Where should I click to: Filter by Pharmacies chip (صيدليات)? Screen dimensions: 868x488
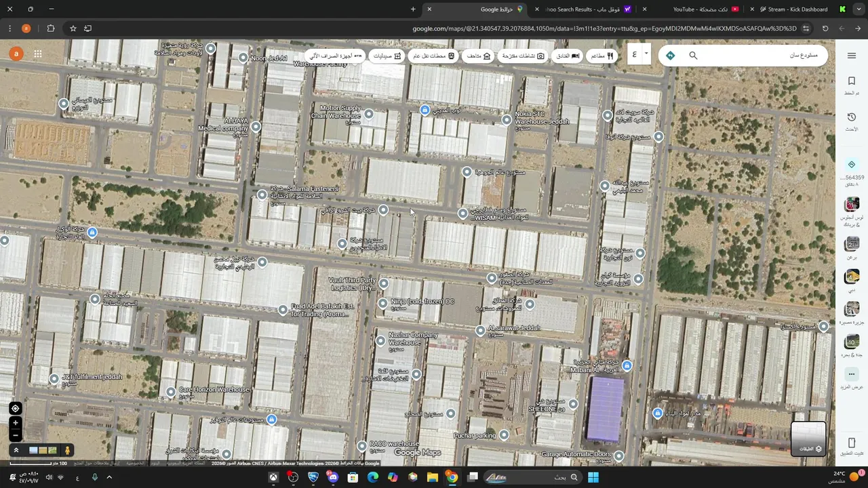click(387, 56)
